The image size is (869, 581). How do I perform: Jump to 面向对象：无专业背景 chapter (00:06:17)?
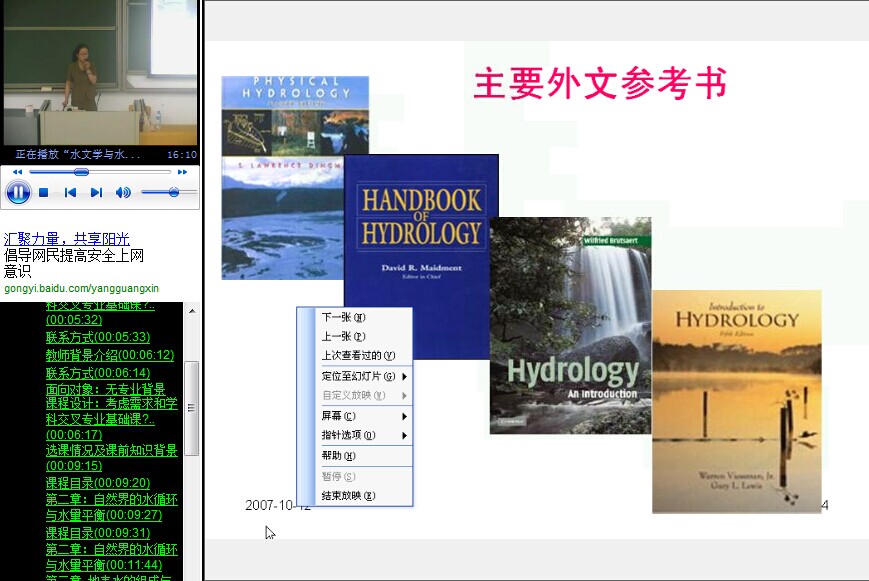pos(111,411)
